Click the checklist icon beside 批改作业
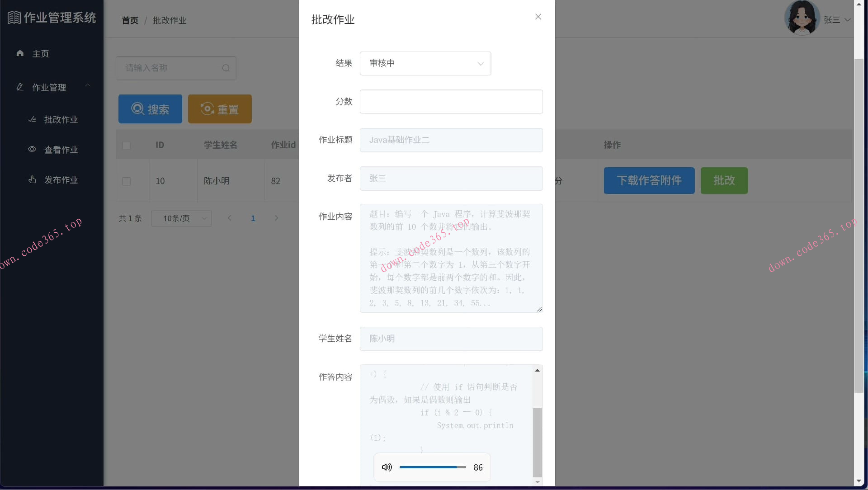This screenshot has width=868, height=490. [x=32, y=119]
